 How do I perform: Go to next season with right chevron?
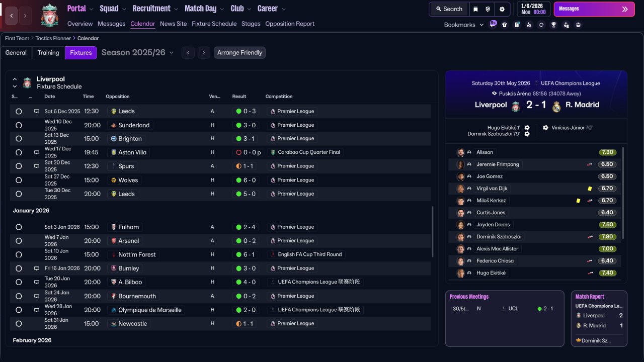coord(204,53)
